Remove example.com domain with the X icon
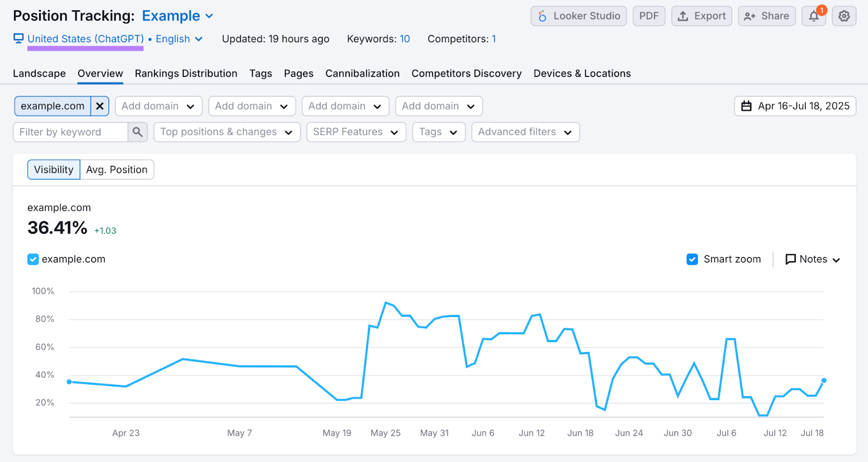868x462 pixels. click(100, 106)
